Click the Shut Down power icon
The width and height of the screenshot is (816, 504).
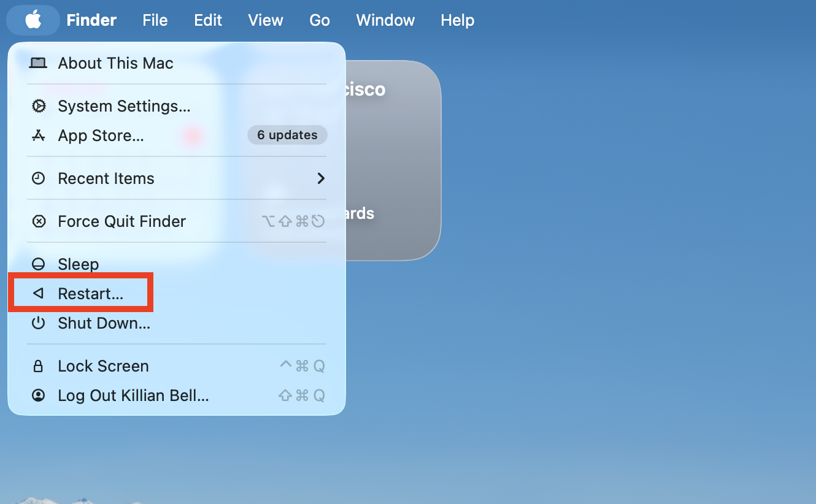[38, 323]
